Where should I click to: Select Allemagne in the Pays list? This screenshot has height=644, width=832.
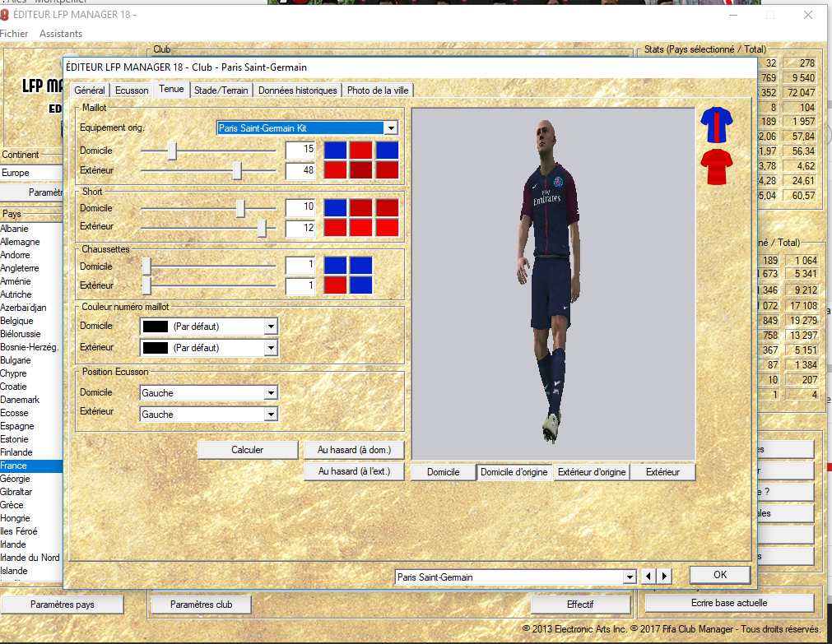click(x=31, y=242)
